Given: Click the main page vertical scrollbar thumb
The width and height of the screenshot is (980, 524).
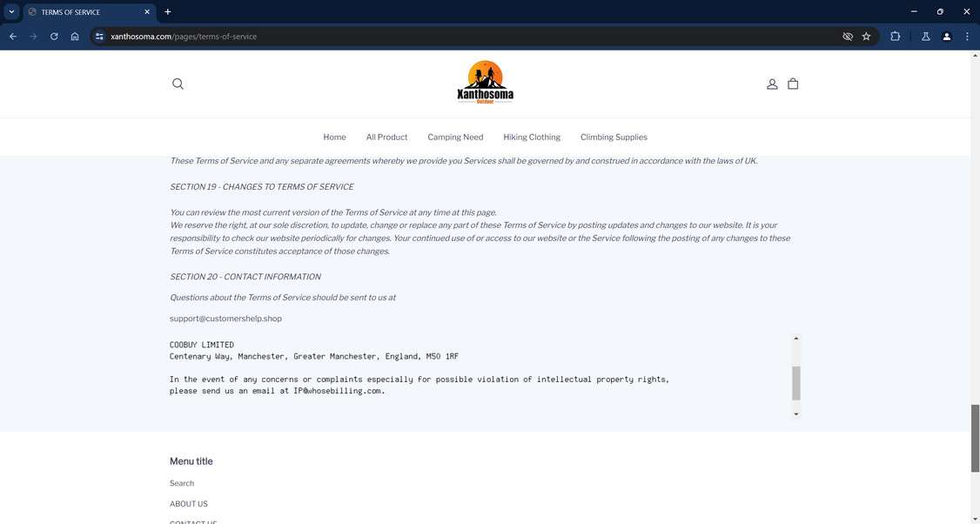Looking at the screenshot, I should pos(975,439).
